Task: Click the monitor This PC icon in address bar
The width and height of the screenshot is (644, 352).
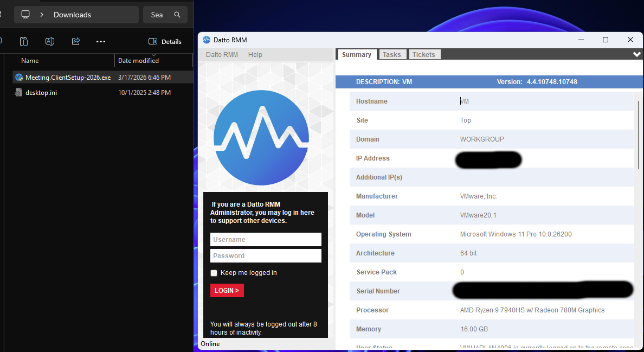Action: click(25, 15)
